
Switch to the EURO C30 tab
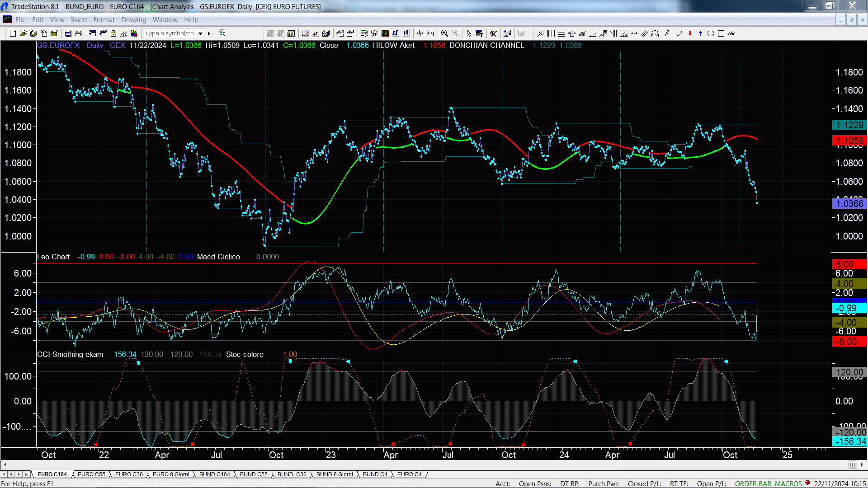pyautogui.click(x=129, y=474)
